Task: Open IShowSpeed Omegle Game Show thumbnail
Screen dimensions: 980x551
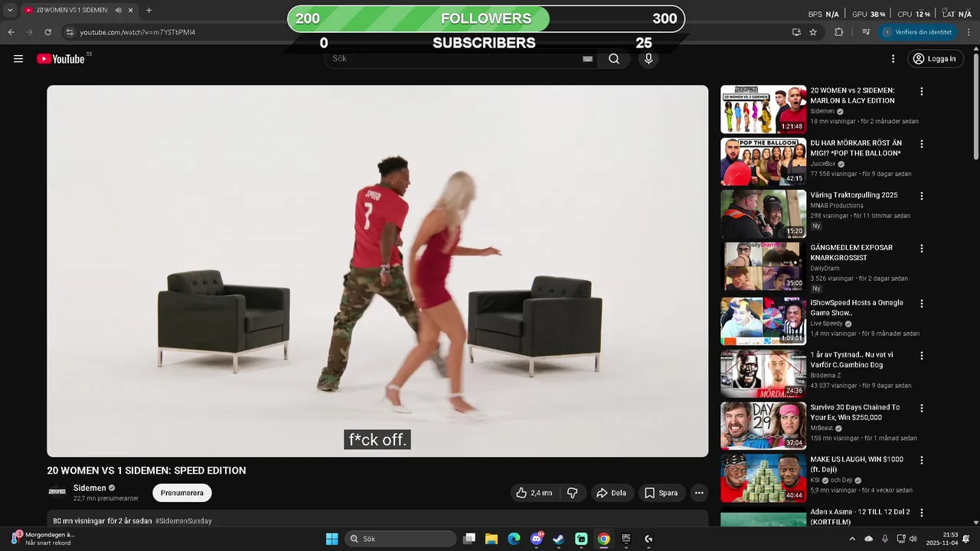Action: pyautogui.click(x=763, y=321)
